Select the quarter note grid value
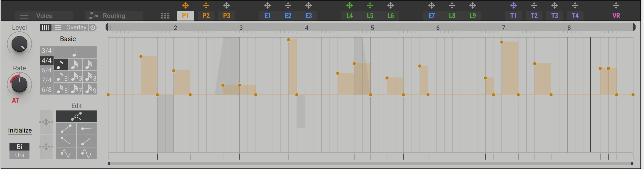 tap(75, 52)
